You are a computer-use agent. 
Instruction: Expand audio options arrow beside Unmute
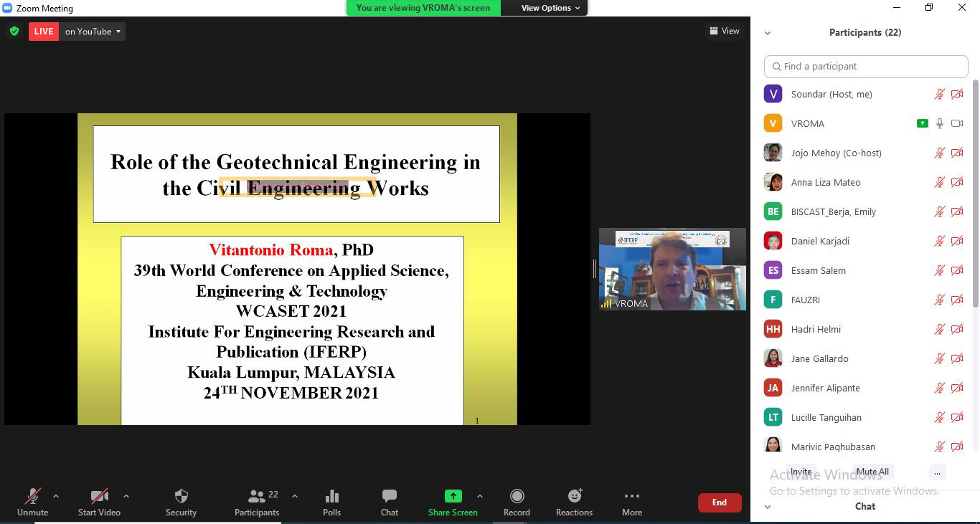click(56, 496)
